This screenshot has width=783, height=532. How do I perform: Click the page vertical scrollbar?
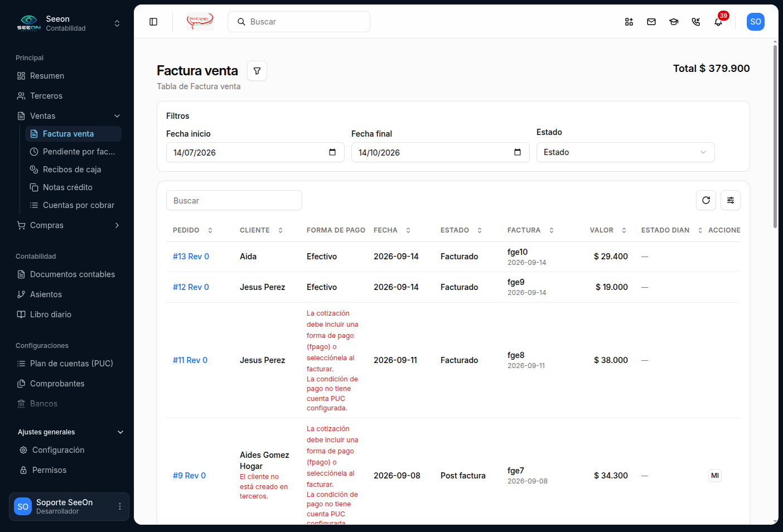[x=775, y=137]
